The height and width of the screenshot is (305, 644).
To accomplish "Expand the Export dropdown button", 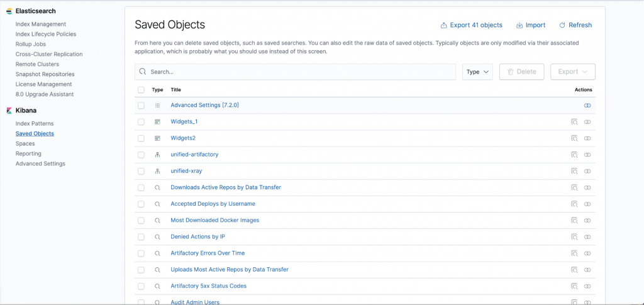I will click(572, 72).
